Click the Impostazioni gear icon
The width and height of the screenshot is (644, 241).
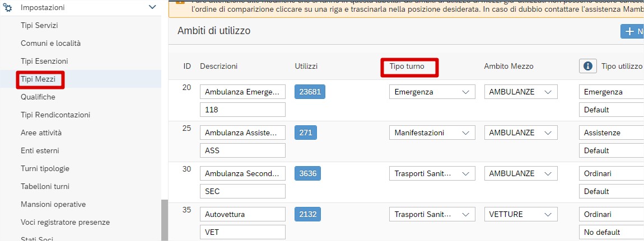[8, 8]
